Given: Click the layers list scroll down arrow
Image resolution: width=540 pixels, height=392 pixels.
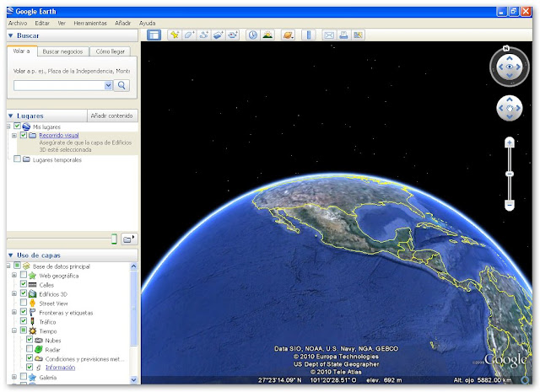Looking at the screenshot, I should (x=134, y=380).
